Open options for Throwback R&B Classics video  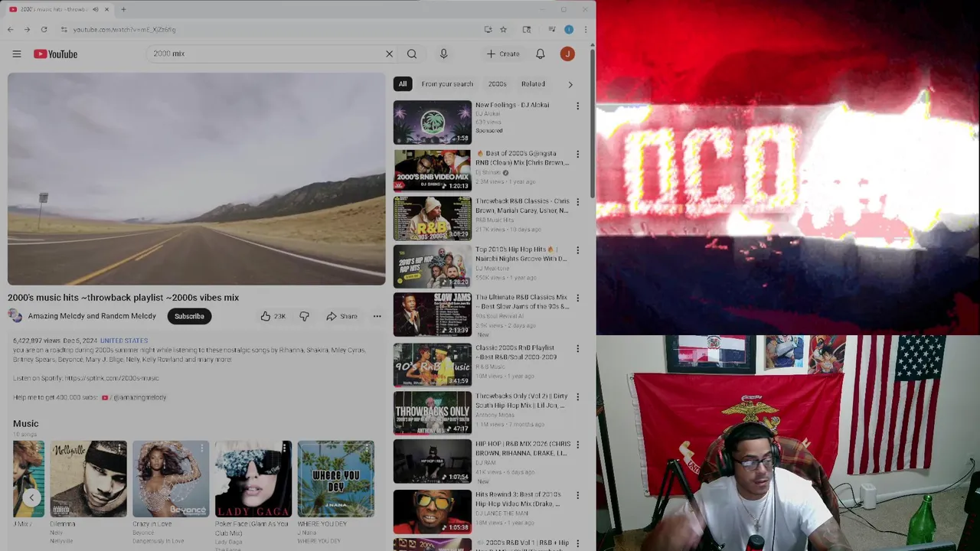577,202
